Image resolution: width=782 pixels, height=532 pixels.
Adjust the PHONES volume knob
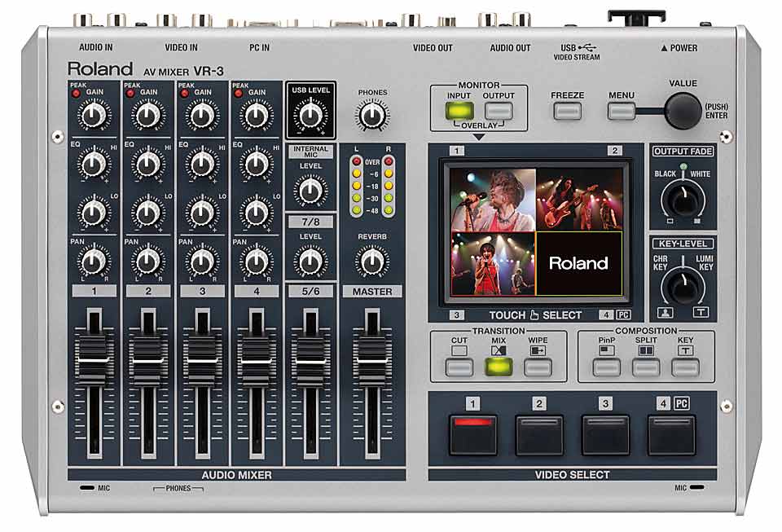click(372, 116)
